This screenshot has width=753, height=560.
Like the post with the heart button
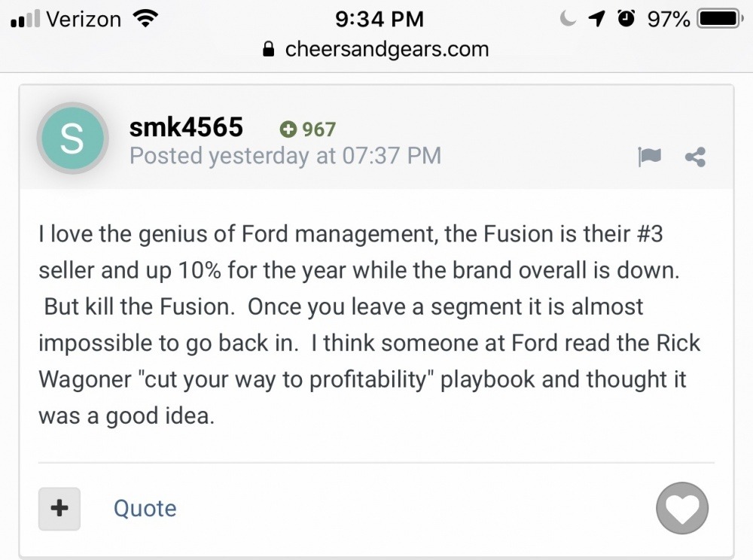click(x=682, y=508)
